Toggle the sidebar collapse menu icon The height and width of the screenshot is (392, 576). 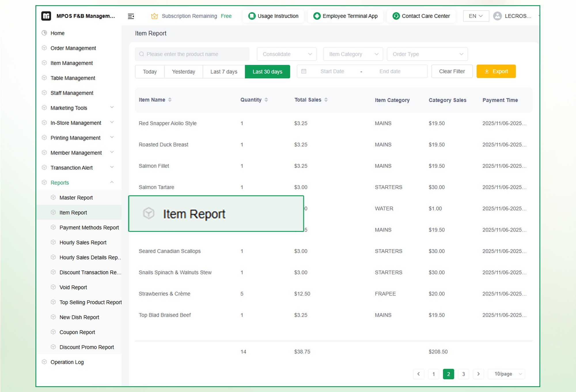coord(131,16)
